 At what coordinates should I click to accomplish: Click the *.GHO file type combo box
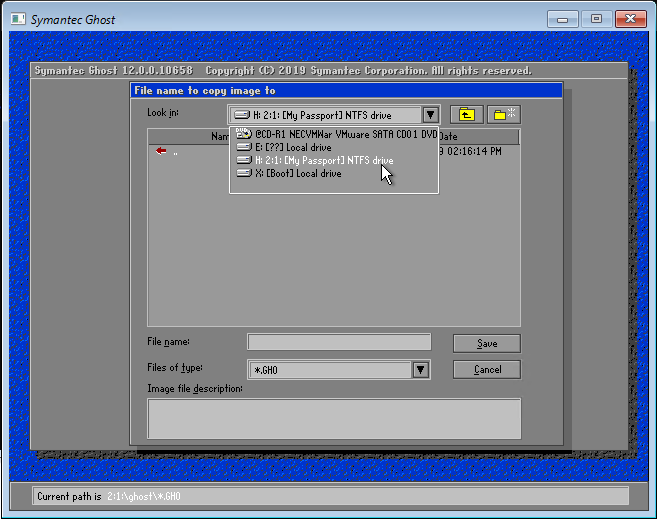tap(339, 370)
